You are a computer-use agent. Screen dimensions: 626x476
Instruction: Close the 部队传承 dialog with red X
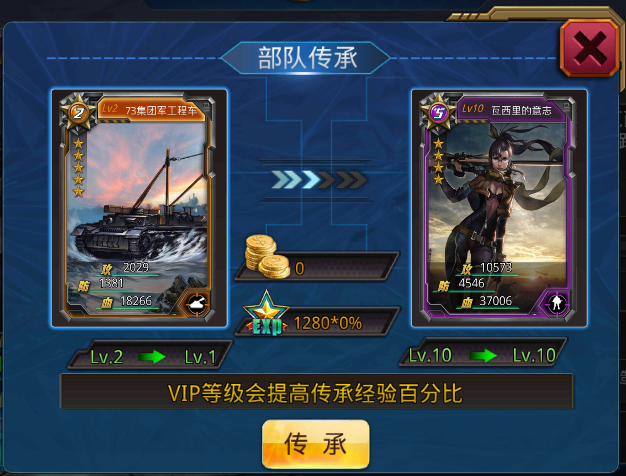pyautogui.click(x=589, y=49)
